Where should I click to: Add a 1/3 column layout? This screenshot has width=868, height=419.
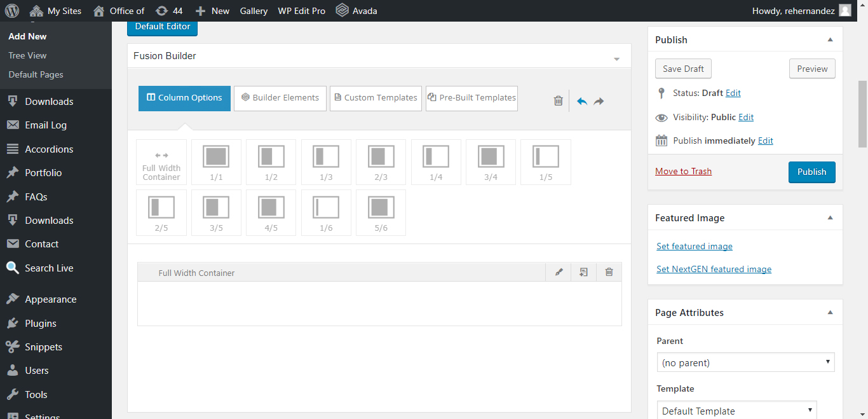pos(326,162)
